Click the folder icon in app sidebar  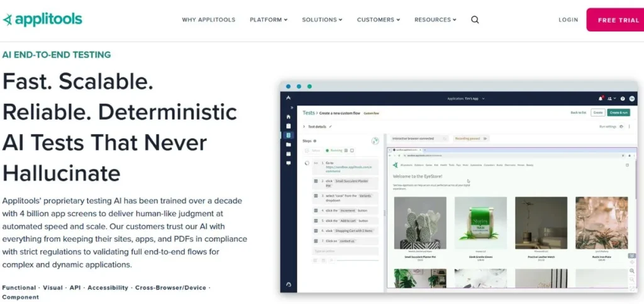(x=288, y=144)
